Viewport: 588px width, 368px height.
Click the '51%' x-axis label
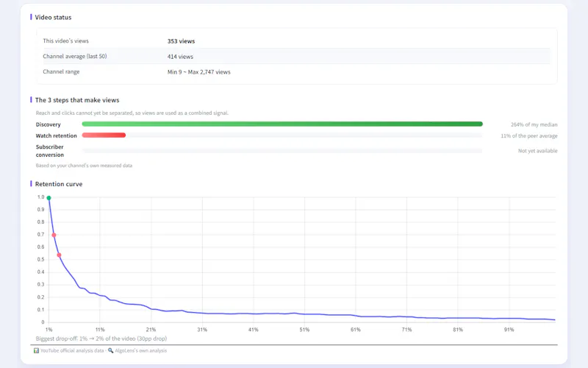tap(304, 330)
